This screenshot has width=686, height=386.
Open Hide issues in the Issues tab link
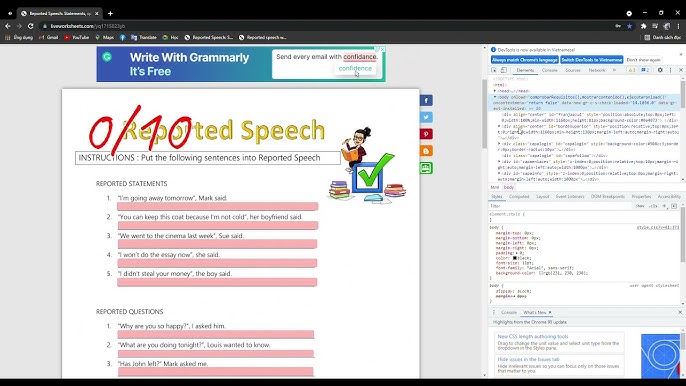[528, 359]
